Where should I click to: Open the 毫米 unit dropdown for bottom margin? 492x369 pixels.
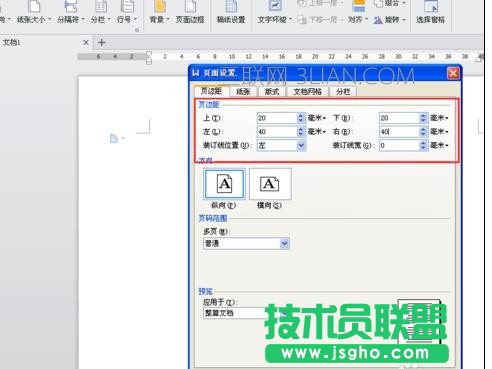pyautogui.click(x=439, y=118)
